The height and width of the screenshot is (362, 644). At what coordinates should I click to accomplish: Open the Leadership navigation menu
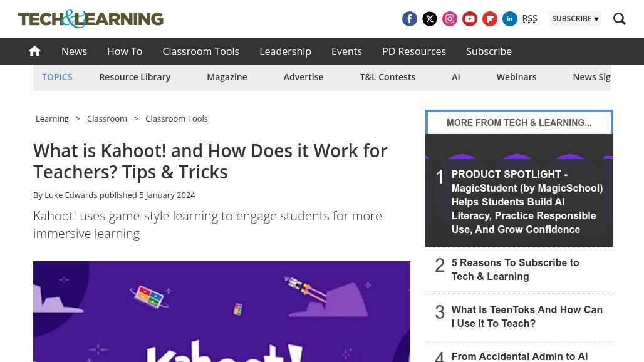(x=285, y=51)
